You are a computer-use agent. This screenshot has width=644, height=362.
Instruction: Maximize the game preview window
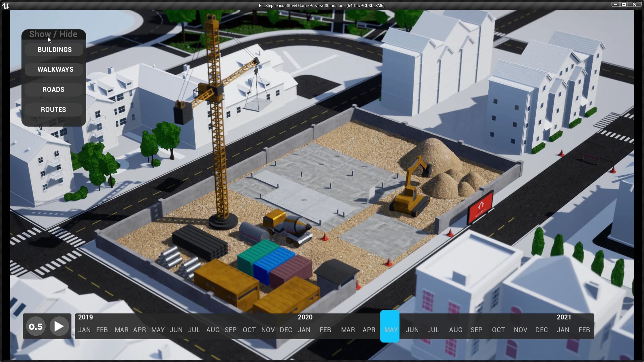coord(624,4)
